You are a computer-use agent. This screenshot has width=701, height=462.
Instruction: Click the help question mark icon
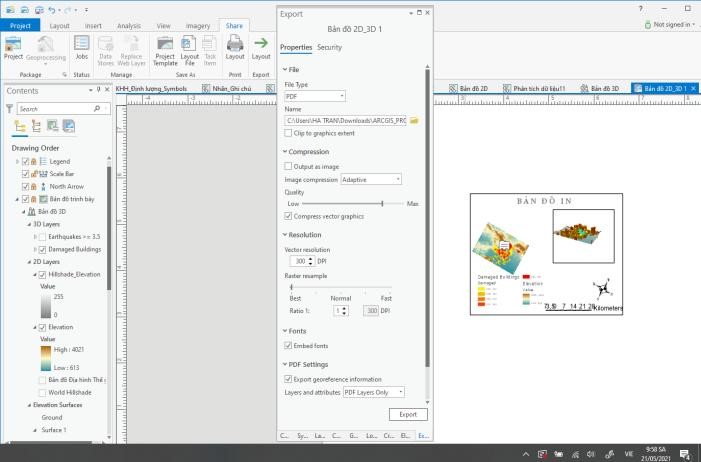pos(641,8)
